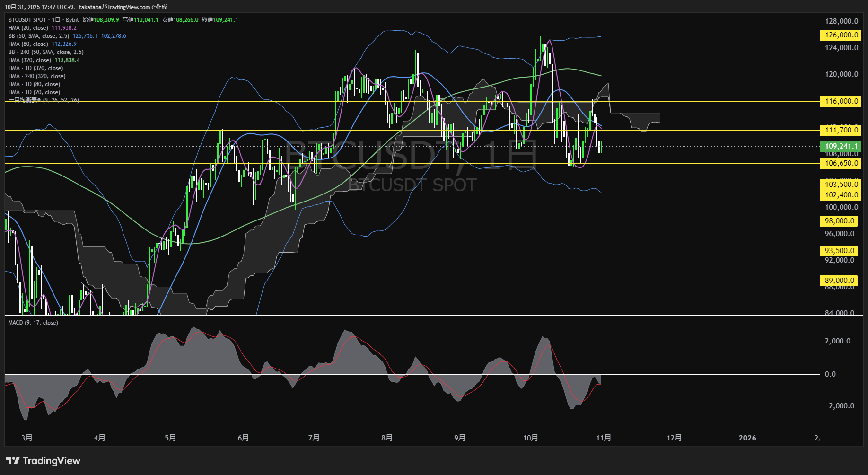This screenshot has height=475, width=868.
Task: Click the 126,000.0 yellow price label
Action: [x=841, y=35]
